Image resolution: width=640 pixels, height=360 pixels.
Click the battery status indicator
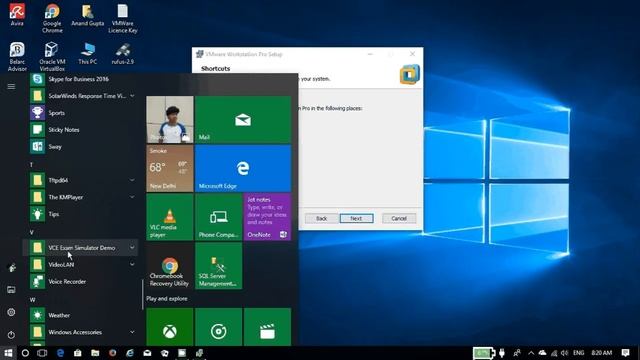(x=484, y=353)
